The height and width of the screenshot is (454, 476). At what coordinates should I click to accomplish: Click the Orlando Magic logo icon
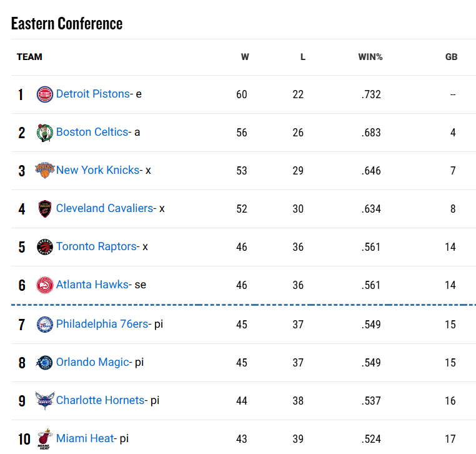[x=45, y=363]
